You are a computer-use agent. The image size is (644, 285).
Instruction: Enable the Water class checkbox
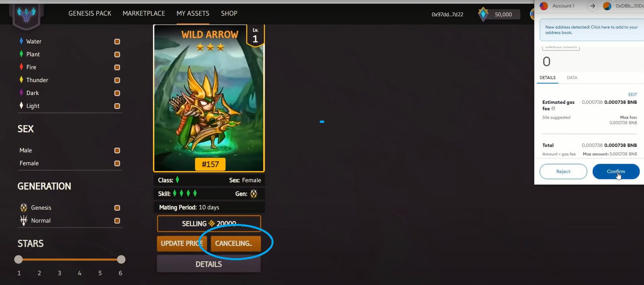[117, 42]
